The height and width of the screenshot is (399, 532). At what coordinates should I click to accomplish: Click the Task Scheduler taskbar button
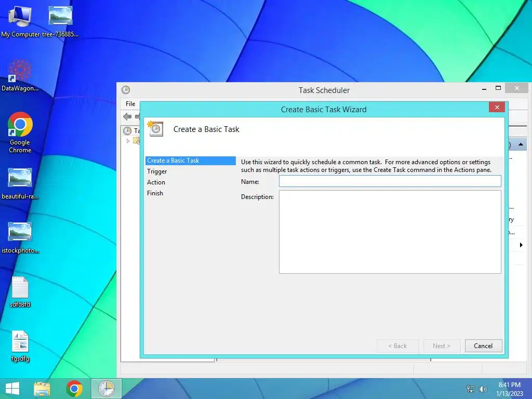tap(107, 389)
